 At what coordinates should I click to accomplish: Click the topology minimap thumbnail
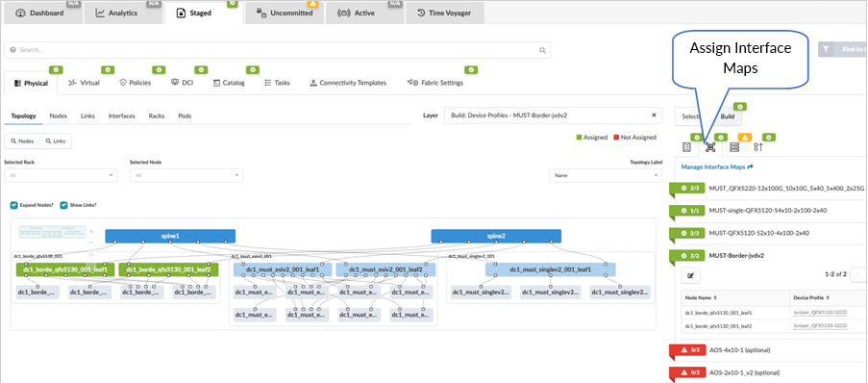[x=52, y=232]
